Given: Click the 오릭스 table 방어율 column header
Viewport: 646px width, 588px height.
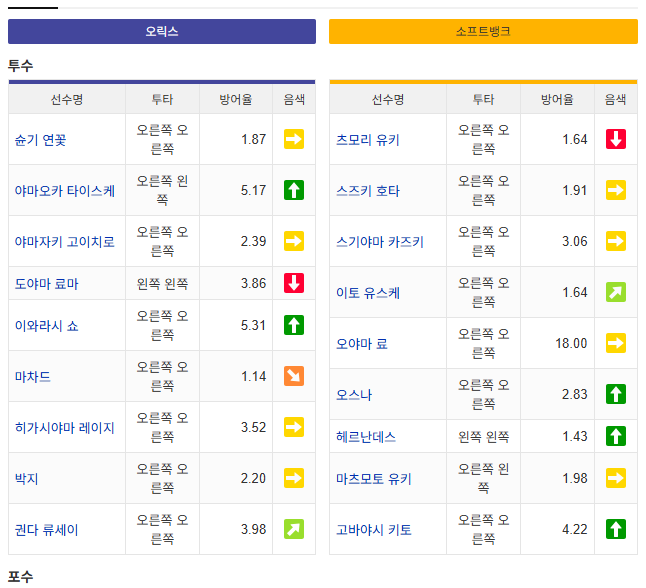Looking at the screenshot, I should [x=236, y=99].
